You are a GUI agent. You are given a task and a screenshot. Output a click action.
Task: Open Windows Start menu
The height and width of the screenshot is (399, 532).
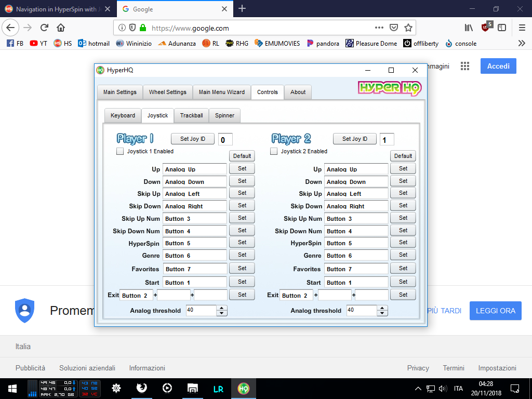[12, 388]
